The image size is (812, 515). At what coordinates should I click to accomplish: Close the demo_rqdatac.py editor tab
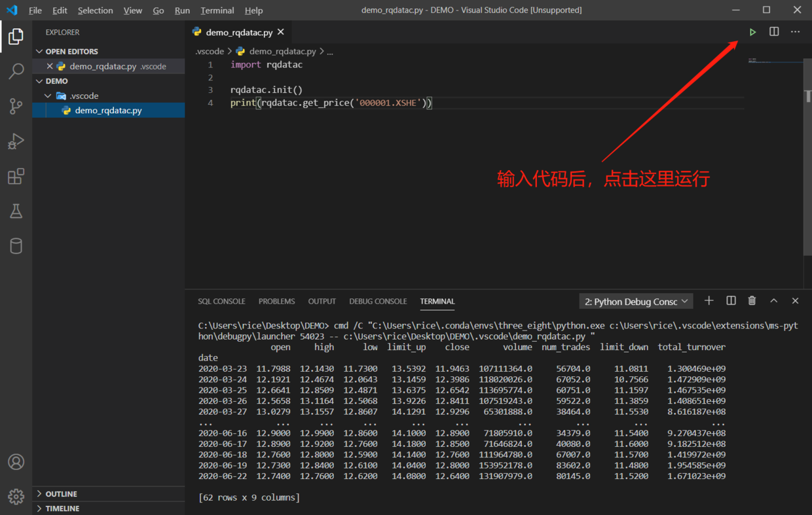tap(281, 32)
